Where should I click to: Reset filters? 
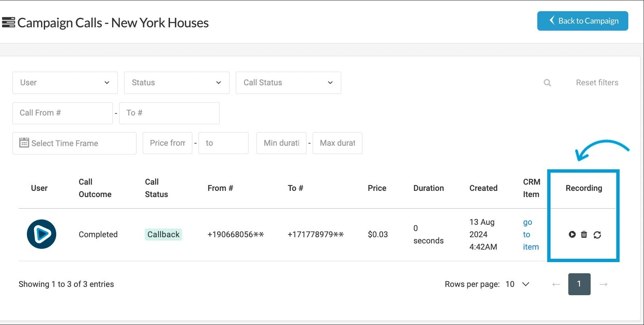click(x=597, y=83)
